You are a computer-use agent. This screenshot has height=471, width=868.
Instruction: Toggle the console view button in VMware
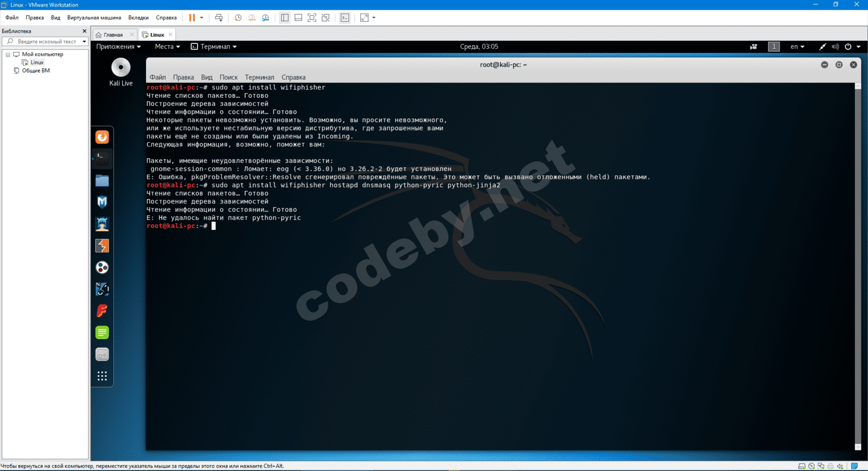[x=345, y=18]
